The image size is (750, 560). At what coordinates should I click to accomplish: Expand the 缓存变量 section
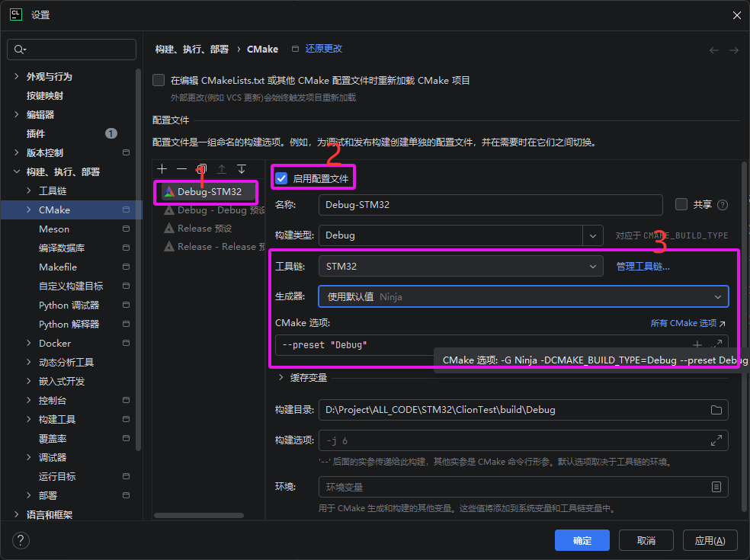point(280,377)
